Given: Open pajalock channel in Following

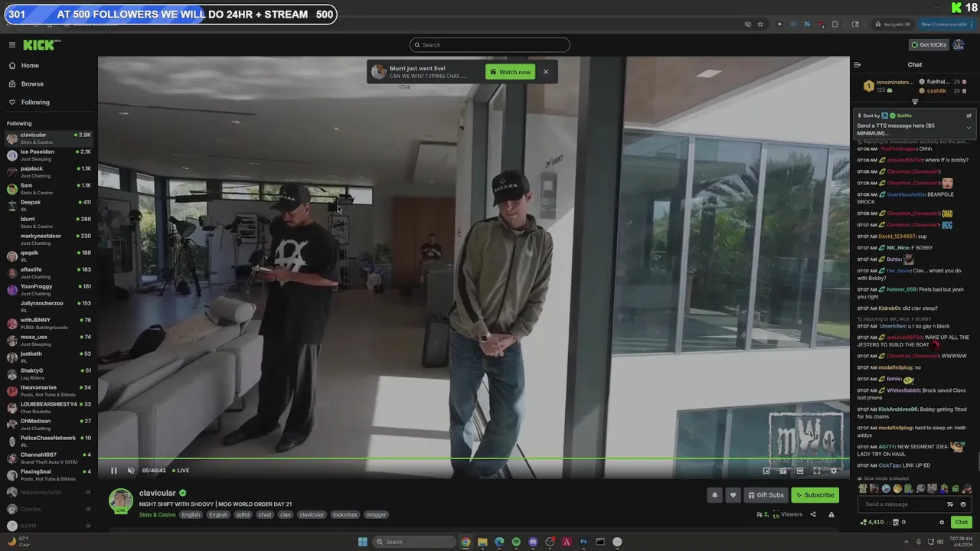Looking at the screenshot, I should pos(47,172).
